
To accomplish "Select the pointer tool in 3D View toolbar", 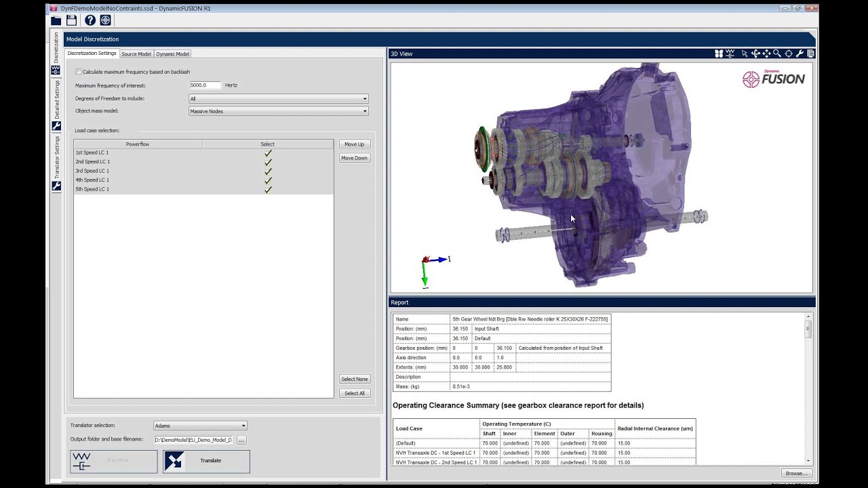I will coord(745,54).
